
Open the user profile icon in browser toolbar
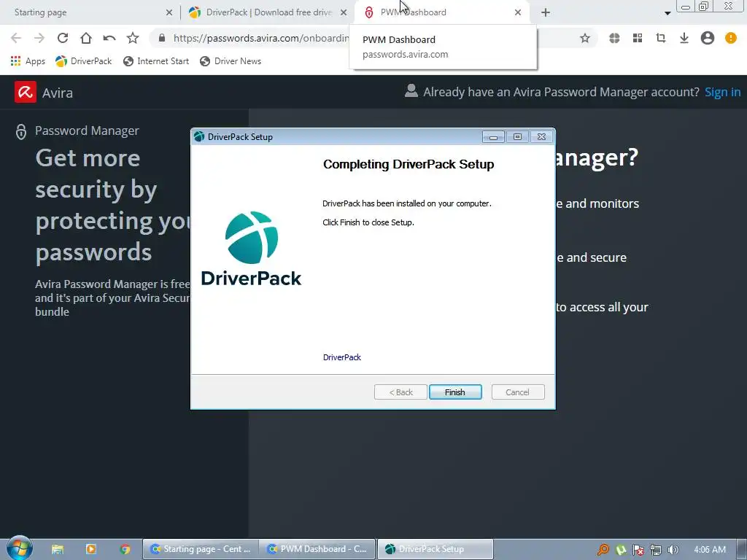(708, 38)
